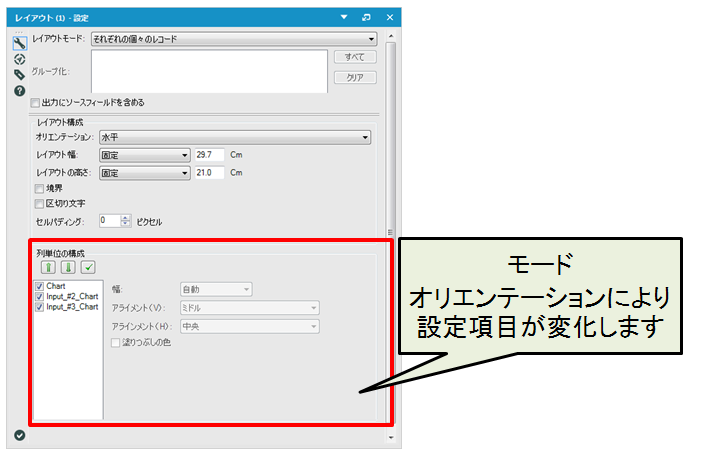Enable 出力にソースフィールドを含める checkbox
Screen dimensions: 702x460
[36, 102]
